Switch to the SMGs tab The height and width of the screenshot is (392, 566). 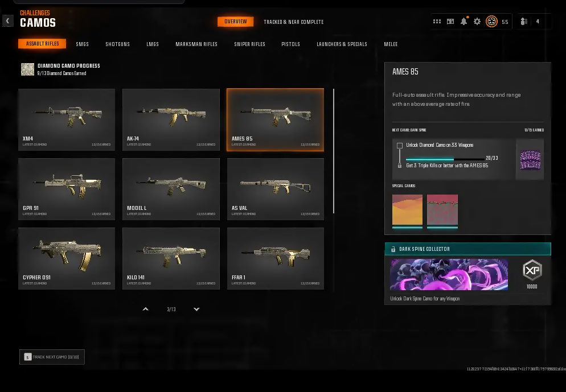pyautogui.click(x=83, y=44)
